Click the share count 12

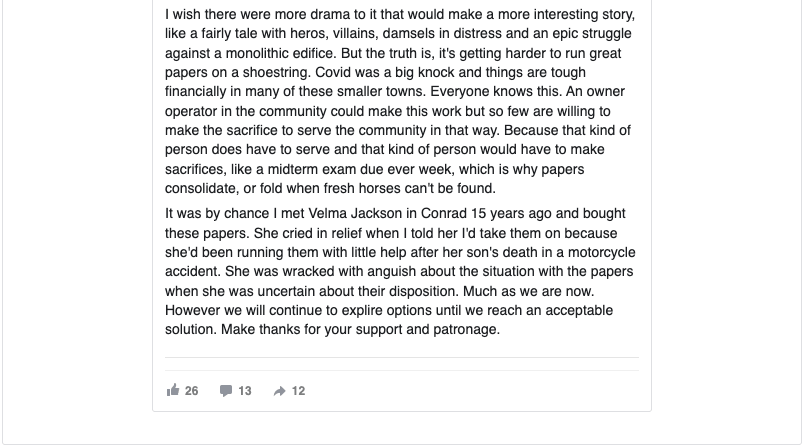(x=298, y=391)
